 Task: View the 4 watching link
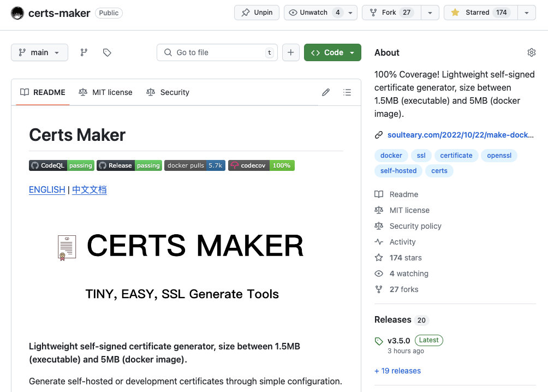point(402,274)
